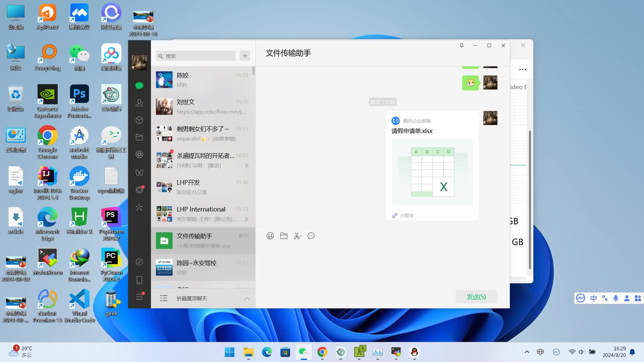The image size is (644, 362).
Task: Toggle the iFly input method Chinese mode
Action: [593, 298]
